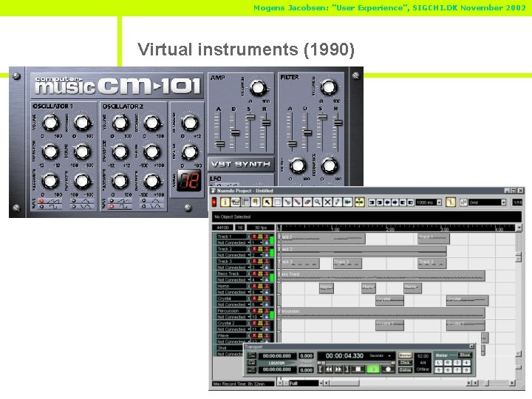
Task: Click the red voices display showing 12
Action: coord(188,180)
